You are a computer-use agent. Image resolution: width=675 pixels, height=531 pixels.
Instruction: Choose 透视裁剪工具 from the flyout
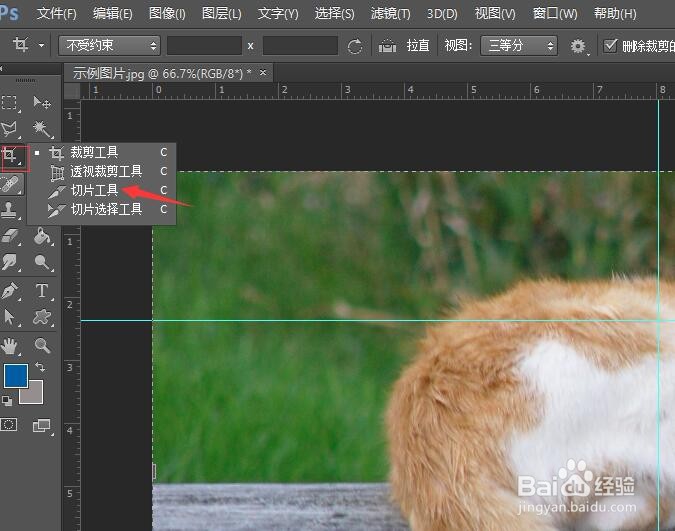pos(102,171)
